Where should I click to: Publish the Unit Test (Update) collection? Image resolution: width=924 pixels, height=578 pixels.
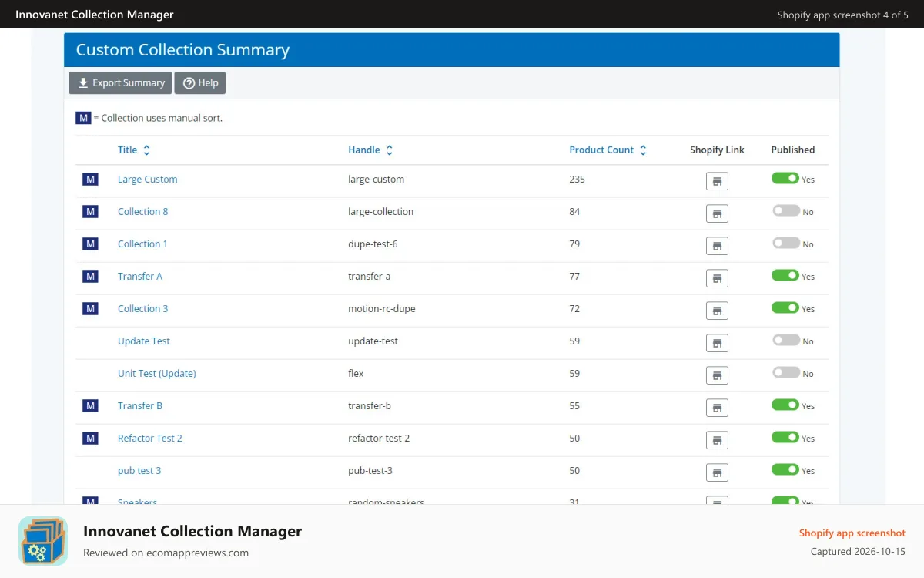click(785, 372)
